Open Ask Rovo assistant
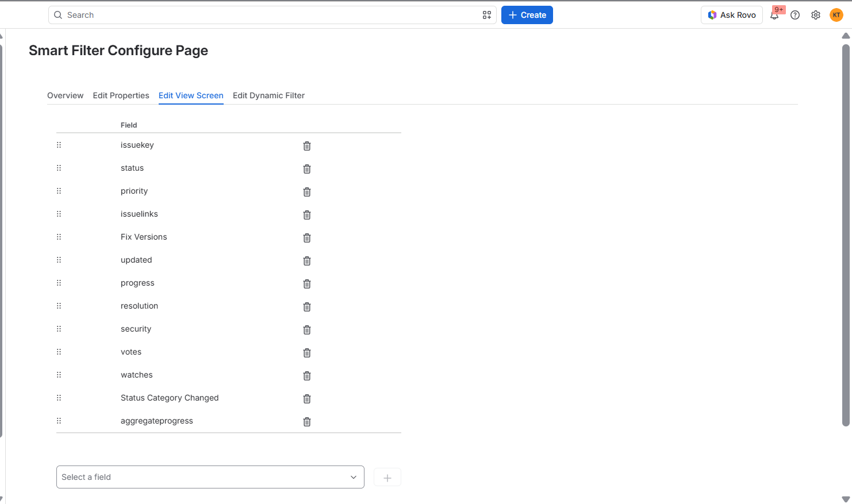 click(x=732, y=15)
